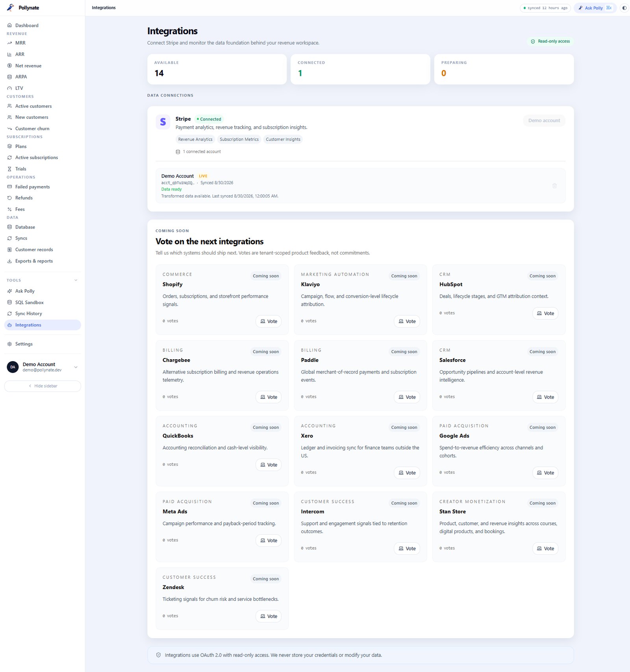This screenshot has width=630, height=672.
Task: Click the Exports & reports download icon
Action: pyautogui.click(x=9, y=261)
